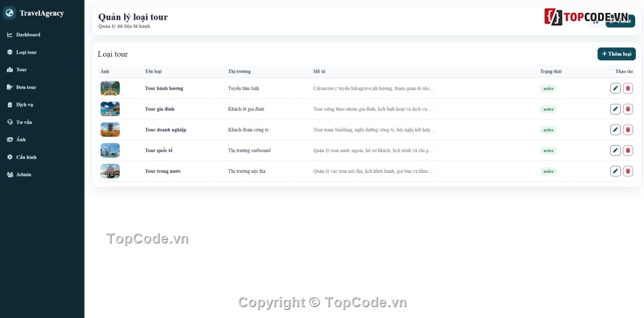Click the Thêm loại button
The width and height of the screenshot is (644, 318).
(616, 54)
